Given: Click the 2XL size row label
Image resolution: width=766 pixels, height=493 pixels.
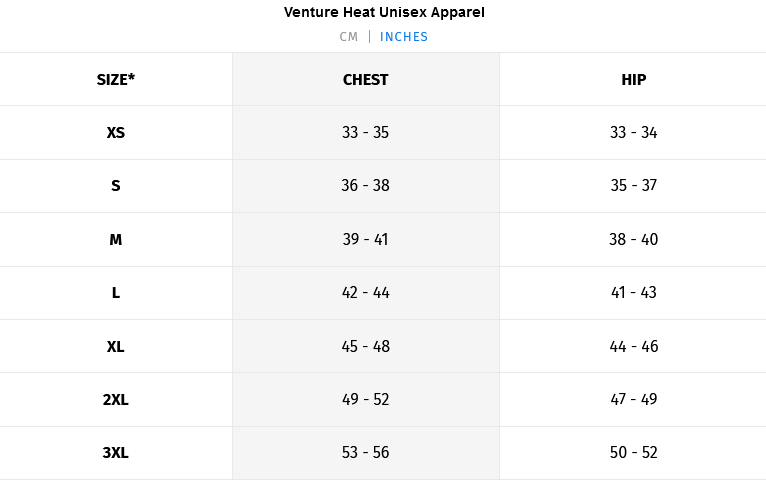Looking at the screenshot, I should point(116,400).
